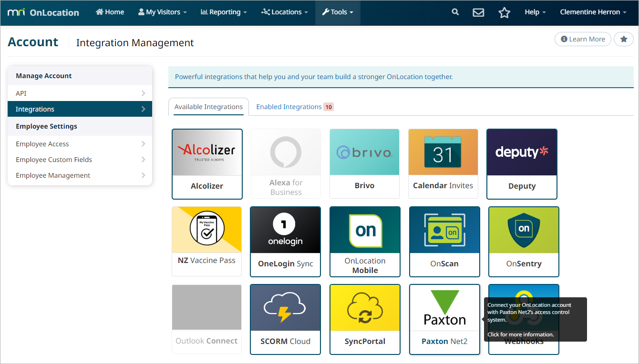Click the Learn More button
639x364 pixels.
(583, 39)
